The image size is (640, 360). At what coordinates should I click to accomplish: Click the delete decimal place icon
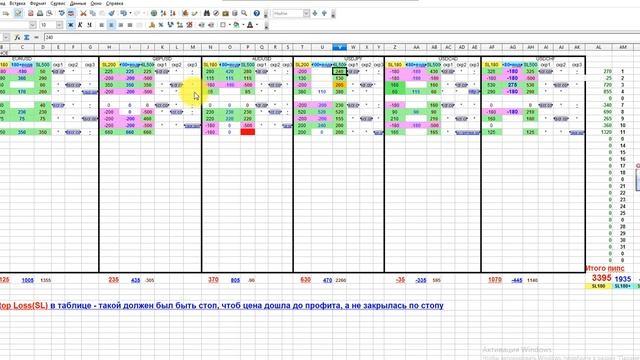[189, 25]
